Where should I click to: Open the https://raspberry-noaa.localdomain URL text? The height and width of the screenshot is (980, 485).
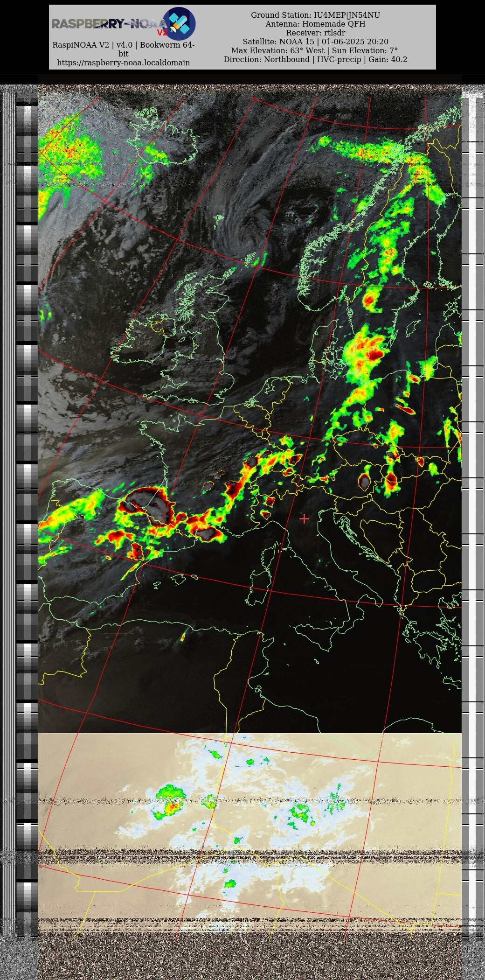click(123, 63)
